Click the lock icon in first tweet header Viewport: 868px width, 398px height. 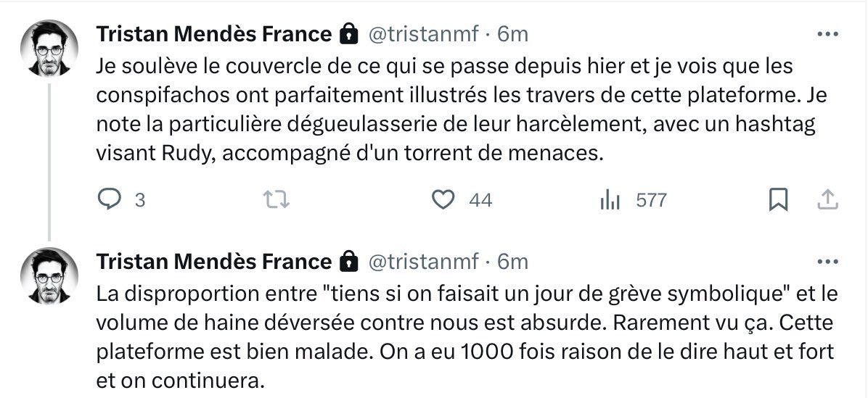click(349, 33)
